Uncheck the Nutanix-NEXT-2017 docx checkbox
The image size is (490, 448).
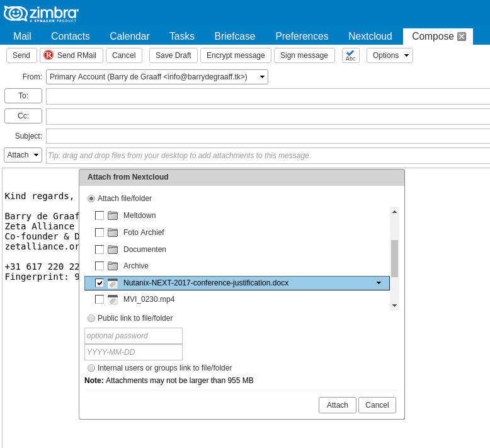(x=100, y=283)
